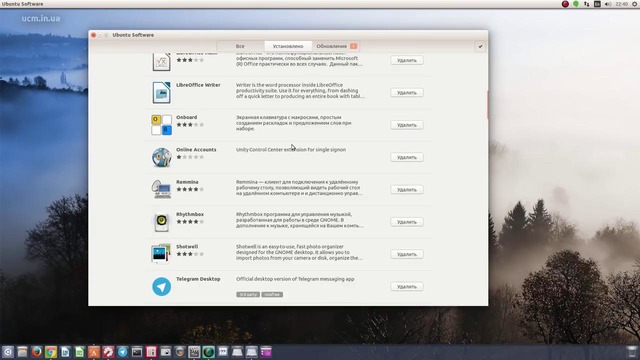Open the Обновления tab
Image resolution: width=640 pixels, height=360 pixels.
(x=336, y=46)
